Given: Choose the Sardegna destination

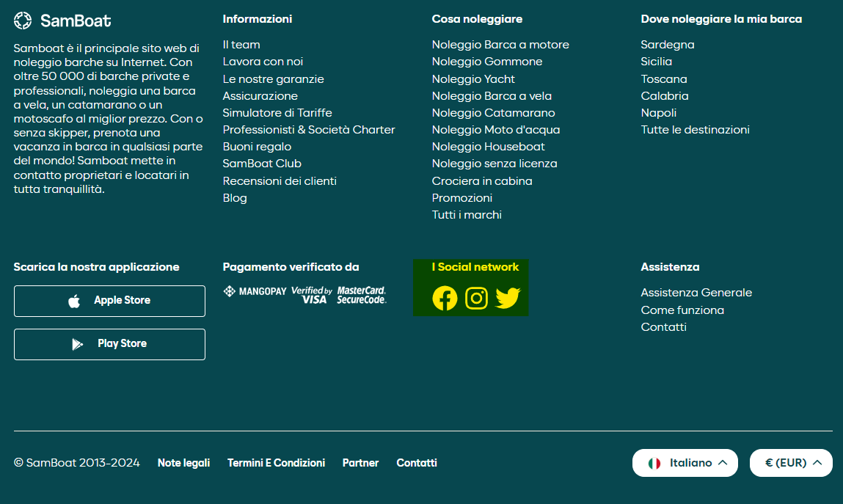Looking at the screenshot, I should pyautogui.click(x=667, y=45).
